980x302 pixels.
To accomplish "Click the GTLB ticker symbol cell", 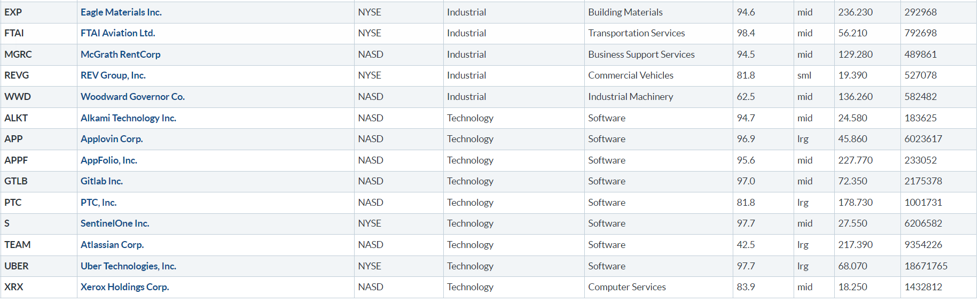I will pyautogui.click(x=16, y=181).
